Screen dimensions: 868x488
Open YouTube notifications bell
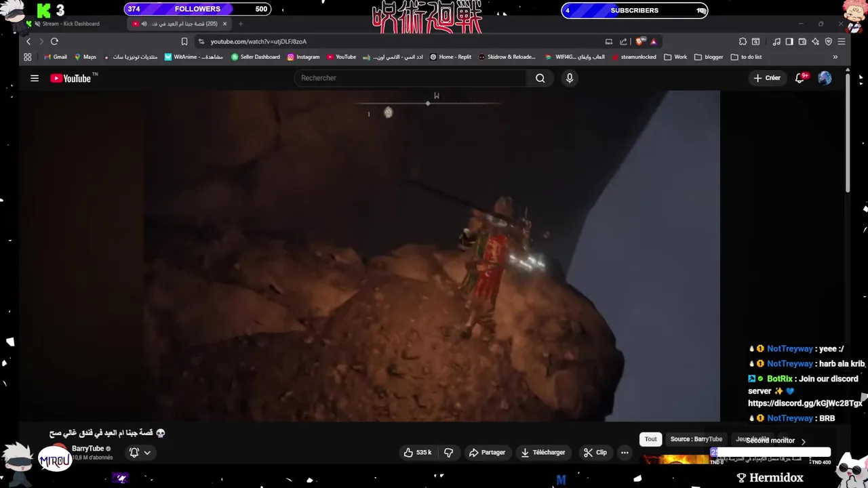pyautogui.click(x=800, y=78)
